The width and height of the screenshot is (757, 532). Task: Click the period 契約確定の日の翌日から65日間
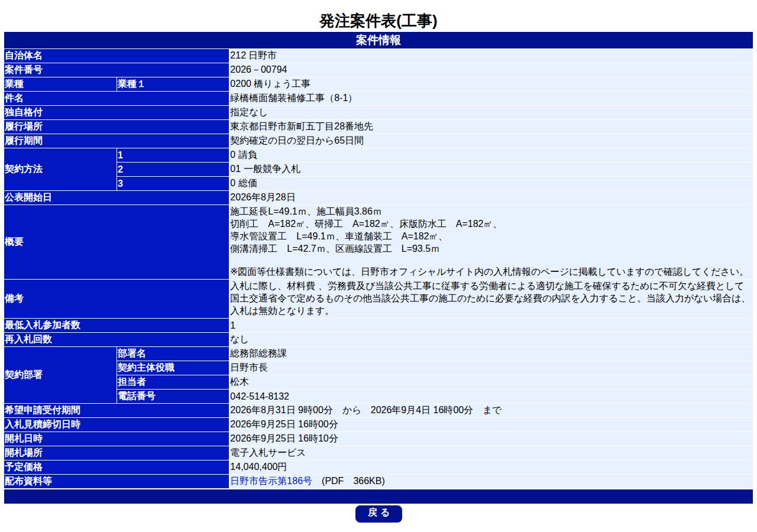pos(297,141)
